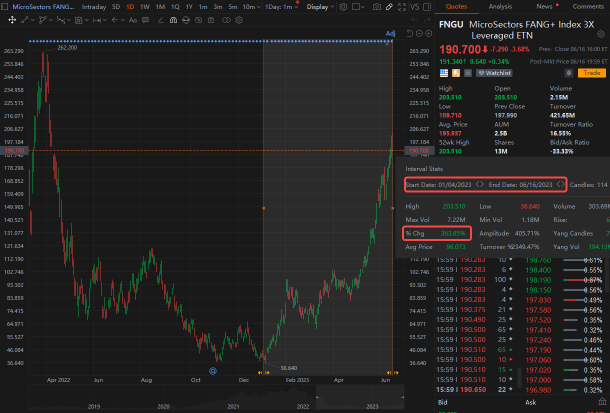Click the camera snapshot icon
This screenshot has width=610, height=413.
[377, 7]
